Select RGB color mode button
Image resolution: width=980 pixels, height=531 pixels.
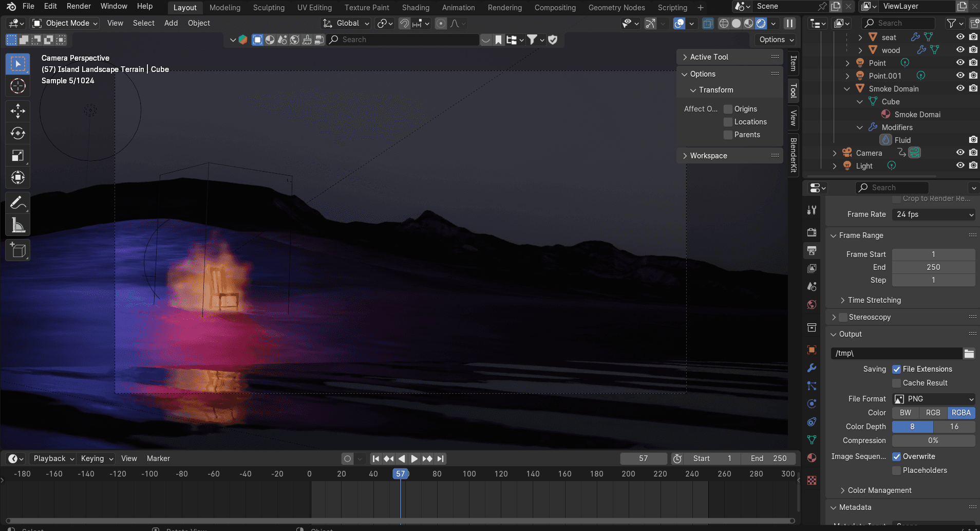933,413
